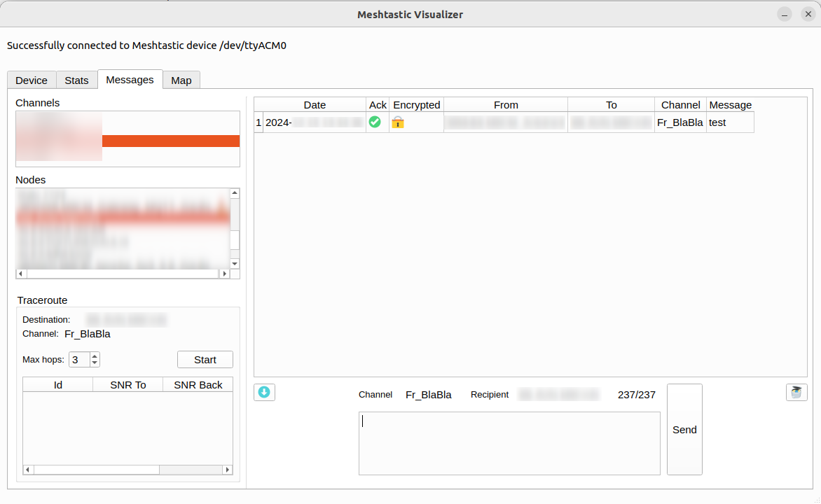Click the green Ack checkmark in row 1
The width and height of the screenshot is (821, 504).
[x=375, y=122]
